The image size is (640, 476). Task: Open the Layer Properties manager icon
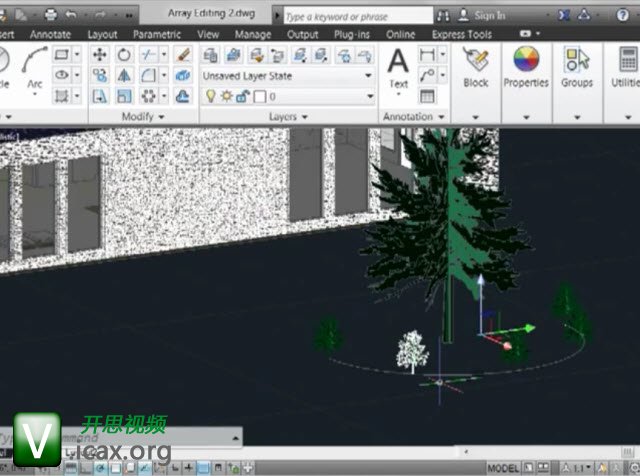(x=212, y=55)
